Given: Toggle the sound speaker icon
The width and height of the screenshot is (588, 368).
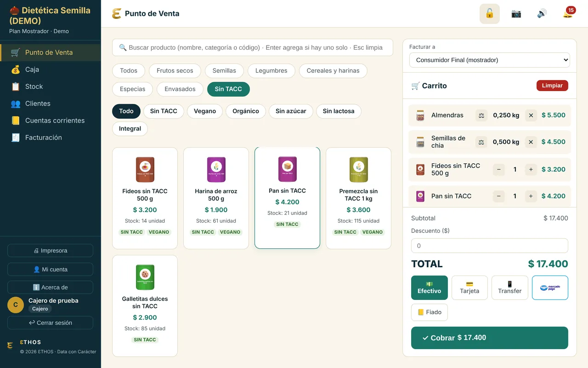Looking at the screenshot, I should 542,14.
